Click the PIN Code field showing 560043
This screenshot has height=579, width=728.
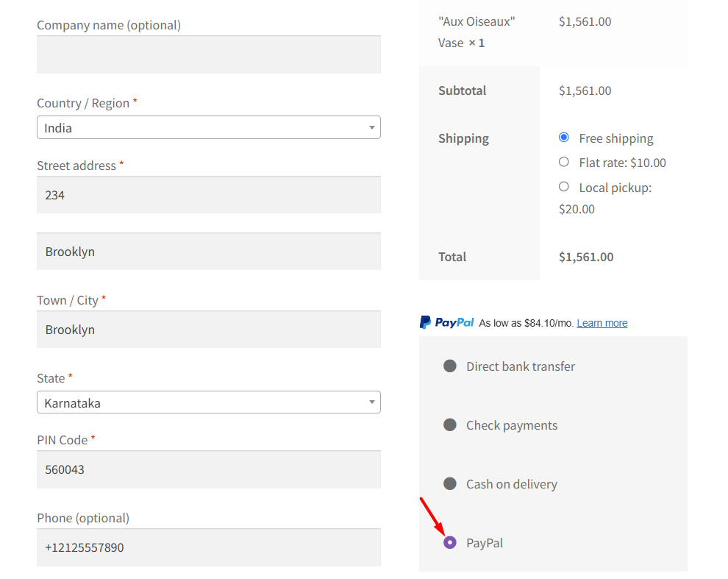(208, 469)
